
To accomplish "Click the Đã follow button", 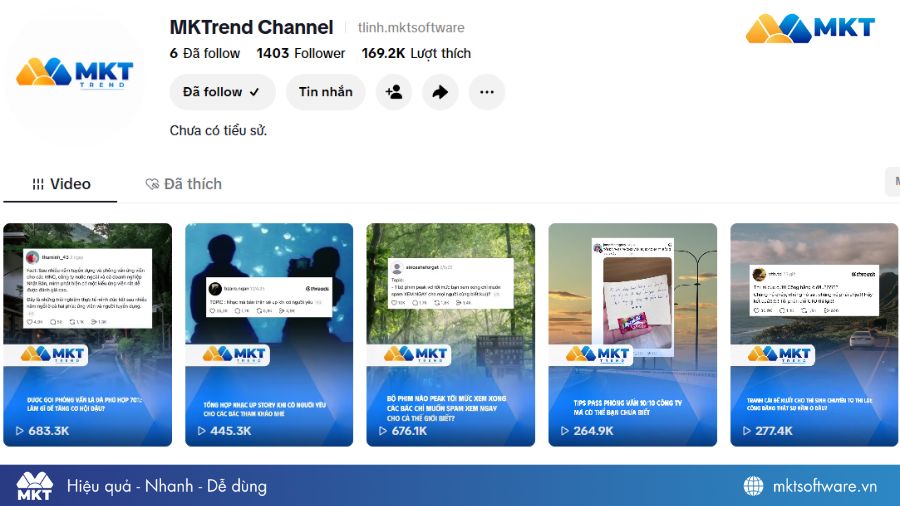I will coord(222,92).
